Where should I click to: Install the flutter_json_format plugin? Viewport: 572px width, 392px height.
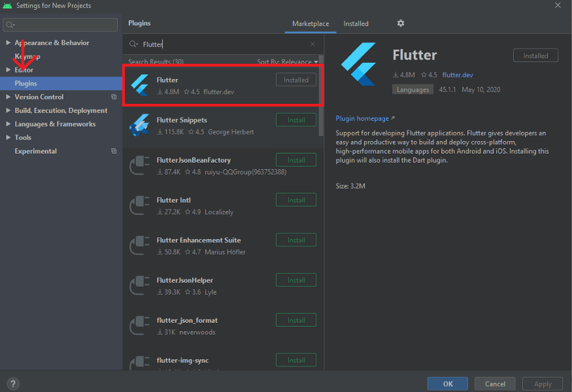coord(296,320)
